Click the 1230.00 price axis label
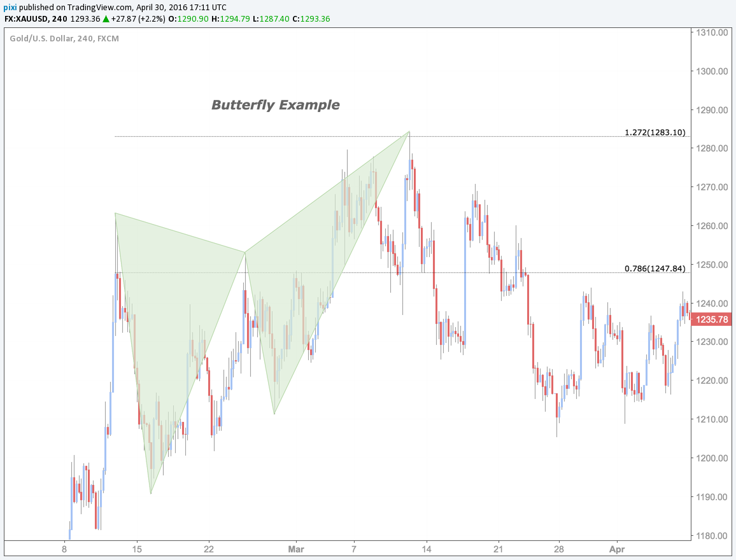The image size is (736, 560). tap(712, 342)
